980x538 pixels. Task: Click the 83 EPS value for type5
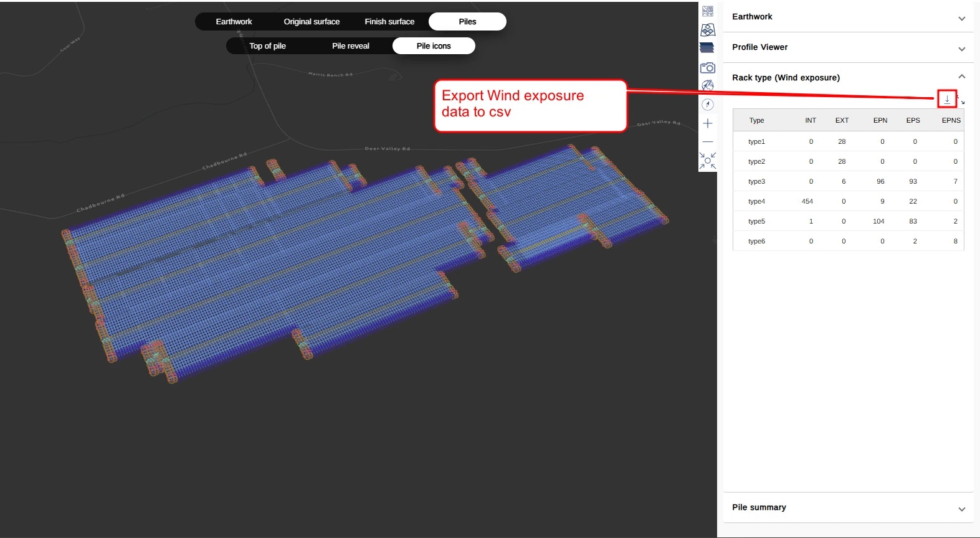point(913,221)
